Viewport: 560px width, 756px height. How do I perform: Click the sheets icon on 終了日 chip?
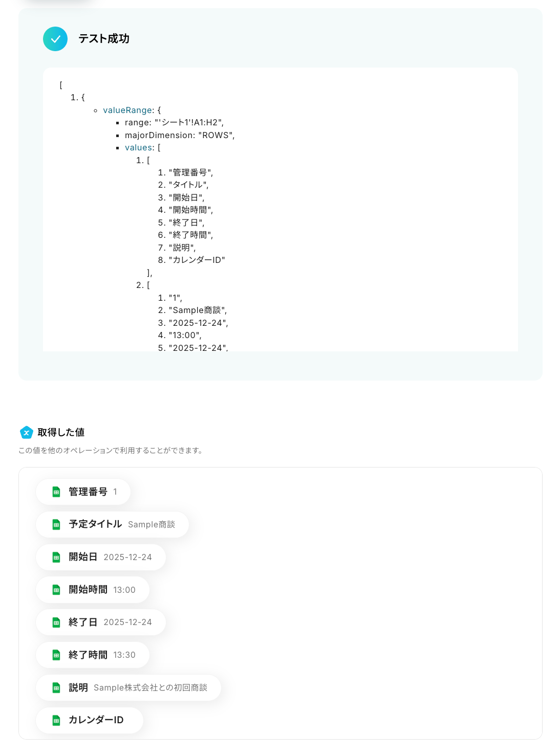56,622
